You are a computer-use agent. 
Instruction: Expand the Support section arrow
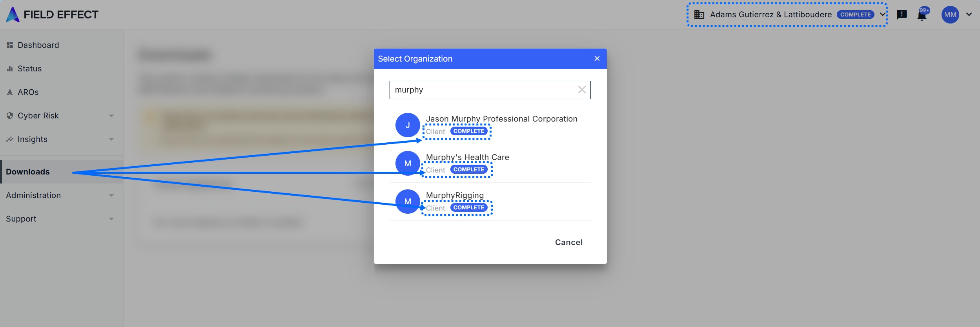coord(111,219)
